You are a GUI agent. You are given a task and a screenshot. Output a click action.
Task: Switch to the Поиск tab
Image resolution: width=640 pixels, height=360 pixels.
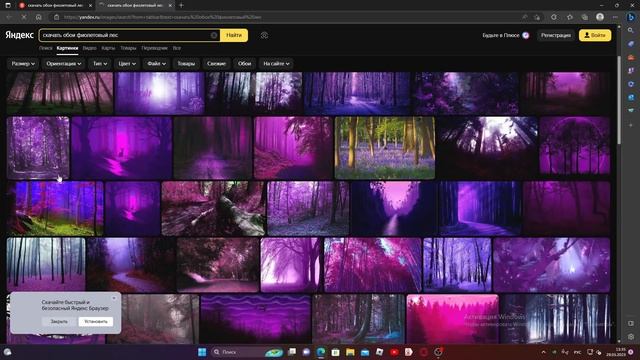[x=45, y=48]
